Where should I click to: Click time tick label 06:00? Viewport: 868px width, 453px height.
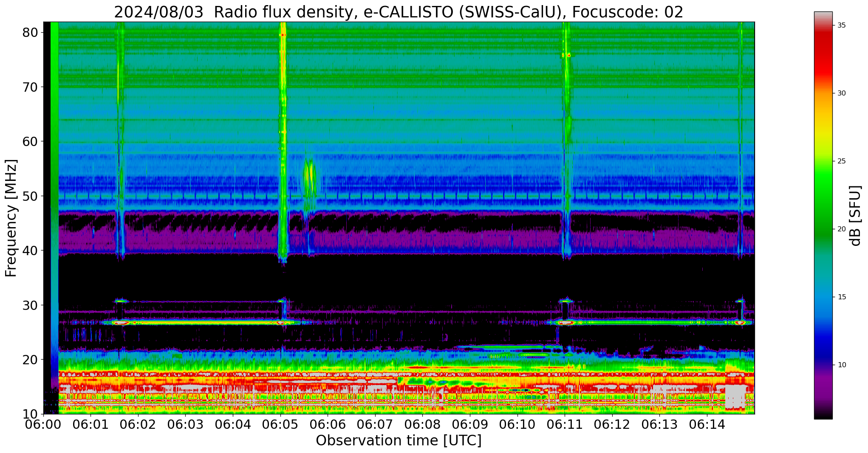point(43,425)
